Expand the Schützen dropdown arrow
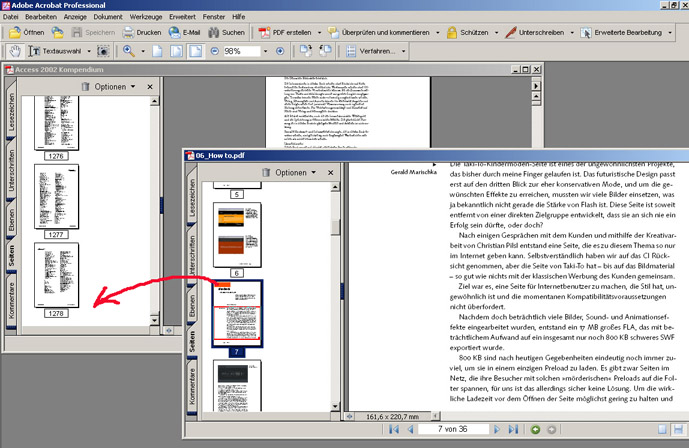This screenshot has height=448, width=689. 497,33
